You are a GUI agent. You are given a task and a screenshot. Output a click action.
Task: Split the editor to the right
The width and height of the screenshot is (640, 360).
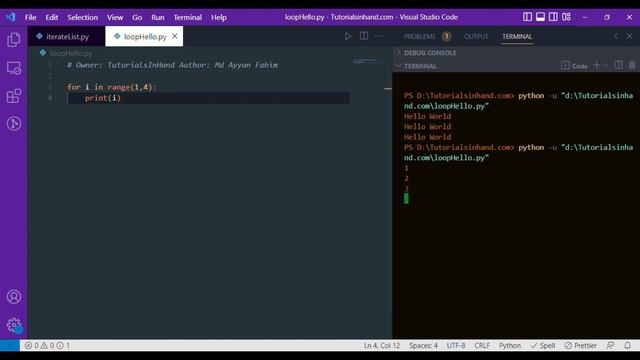[x=364, y=36]
